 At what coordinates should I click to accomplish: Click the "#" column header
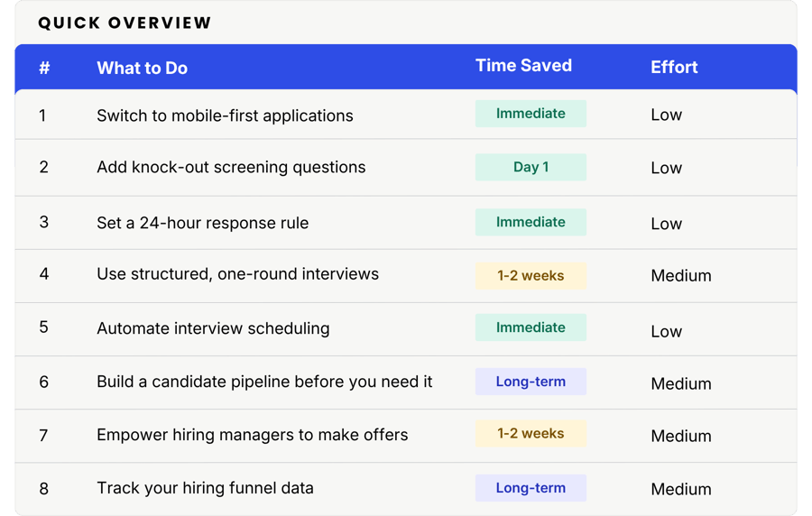[x=44, y=68]
